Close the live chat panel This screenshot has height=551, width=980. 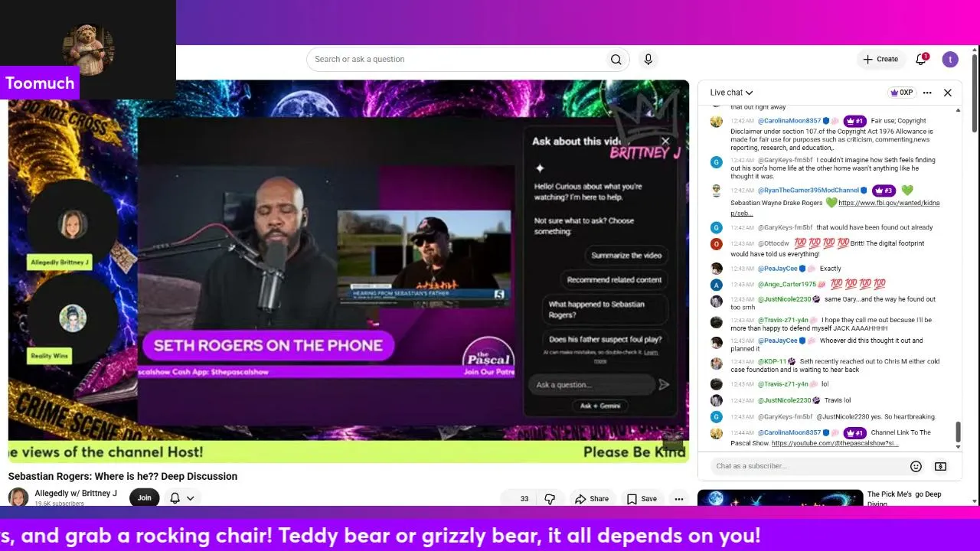[947, 93]
